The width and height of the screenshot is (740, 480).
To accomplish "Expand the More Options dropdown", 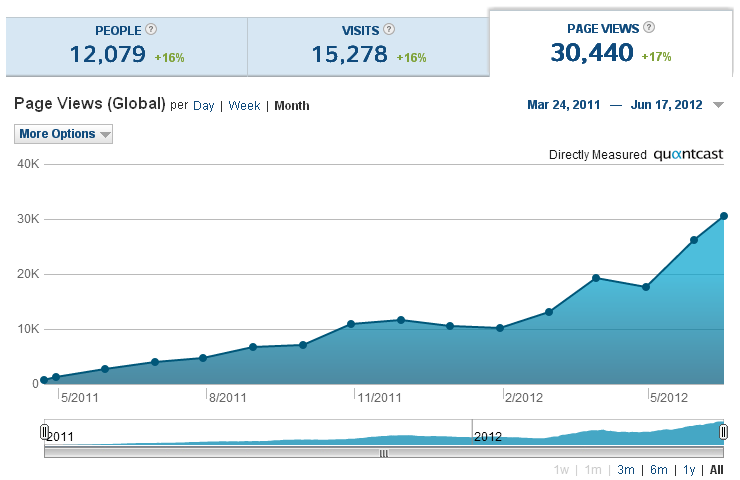I will tap(64, 134).
